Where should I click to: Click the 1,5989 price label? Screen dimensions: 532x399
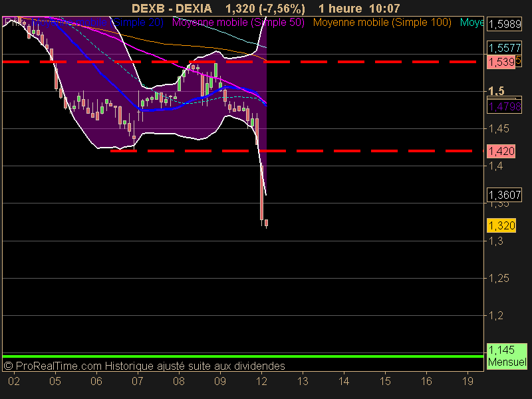click(x=505, y=25)
